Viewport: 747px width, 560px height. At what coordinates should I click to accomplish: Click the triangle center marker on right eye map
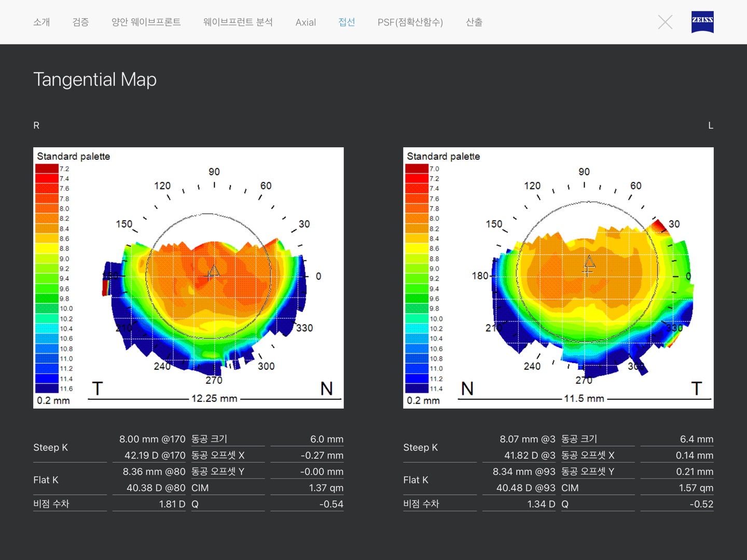[214, 271]
